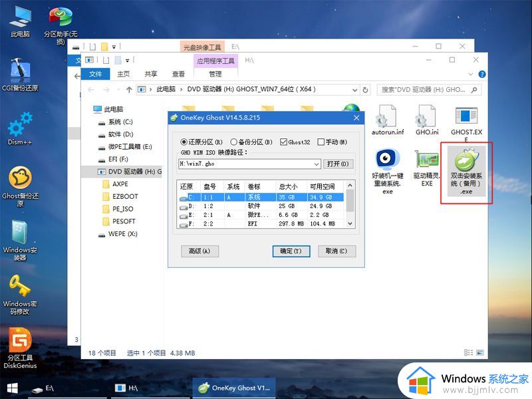Launch 分区工具 DiskGenius icon
This screenshot has width=532, height=399.
(20, 348)
